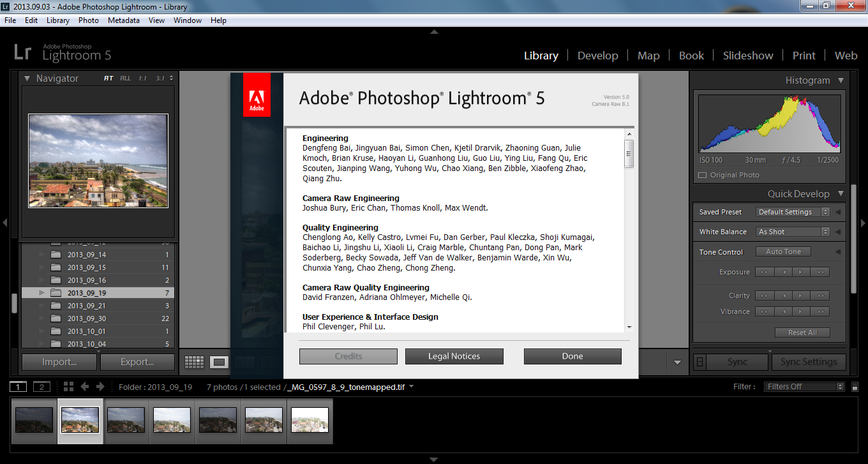
Task: Select the 2013_09_30 folder
Action: pyautogui.click(x=98, y=318)
